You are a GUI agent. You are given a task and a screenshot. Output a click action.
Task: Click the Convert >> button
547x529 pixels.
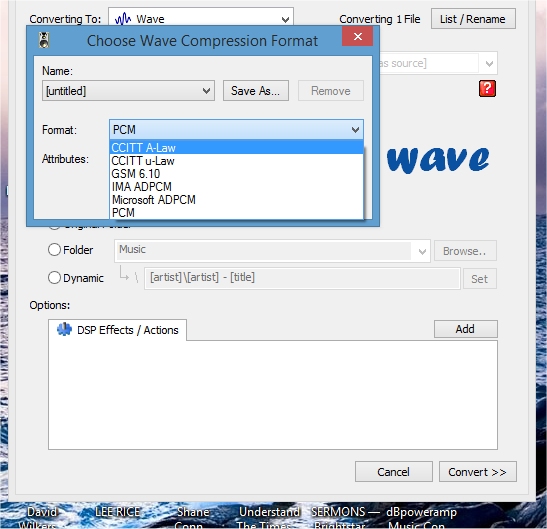[478, 472]
